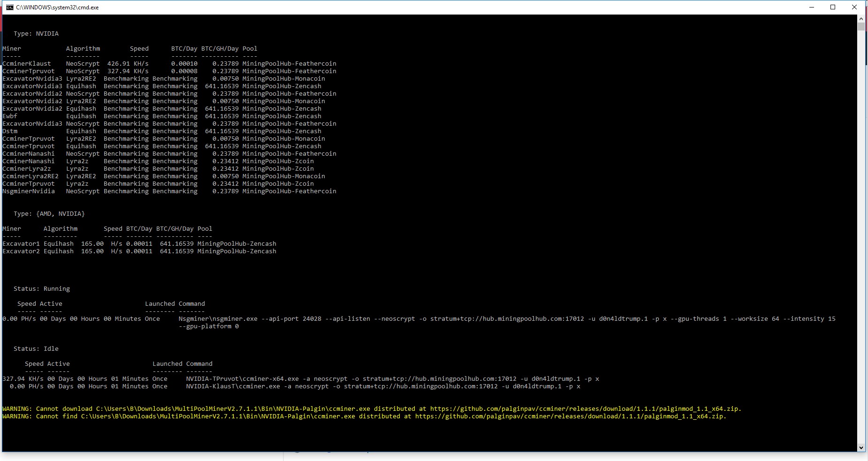
Task: Select the Type: {AMD, NVIDIA} heading
Action: tap(49, 213)
